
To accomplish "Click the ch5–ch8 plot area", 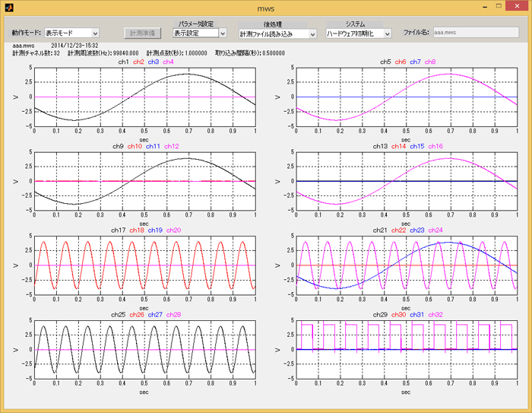I will tap(407, 97).
